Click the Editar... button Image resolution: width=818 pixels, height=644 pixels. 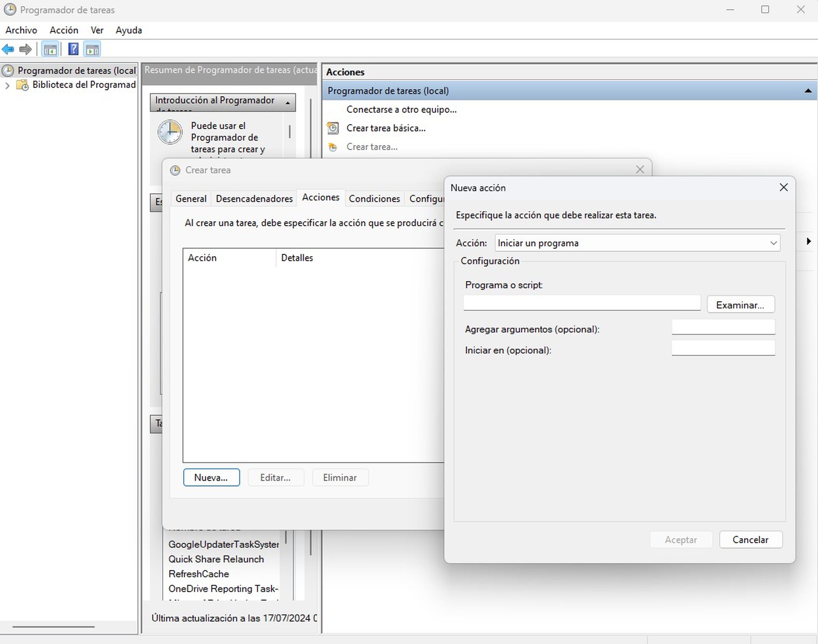tap(276, 477)
